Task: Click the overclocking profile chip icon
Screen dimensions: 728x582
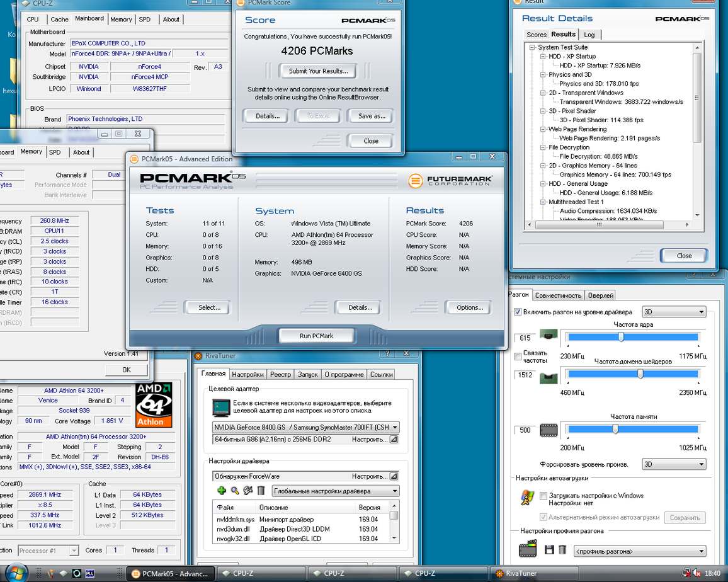Action: [x=528, y=549]
